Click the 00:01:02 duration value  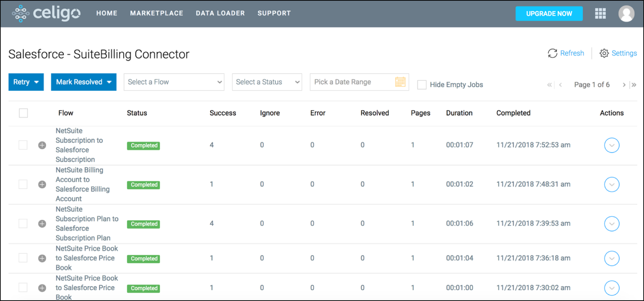[460, 184]
